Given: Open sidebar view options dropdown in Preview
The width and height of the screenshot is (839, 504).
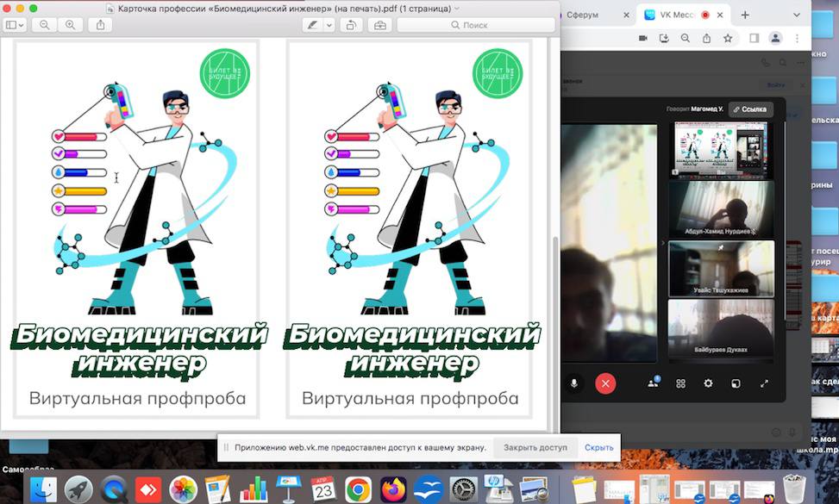Looking at the screenshot, I should click(15, 25).
